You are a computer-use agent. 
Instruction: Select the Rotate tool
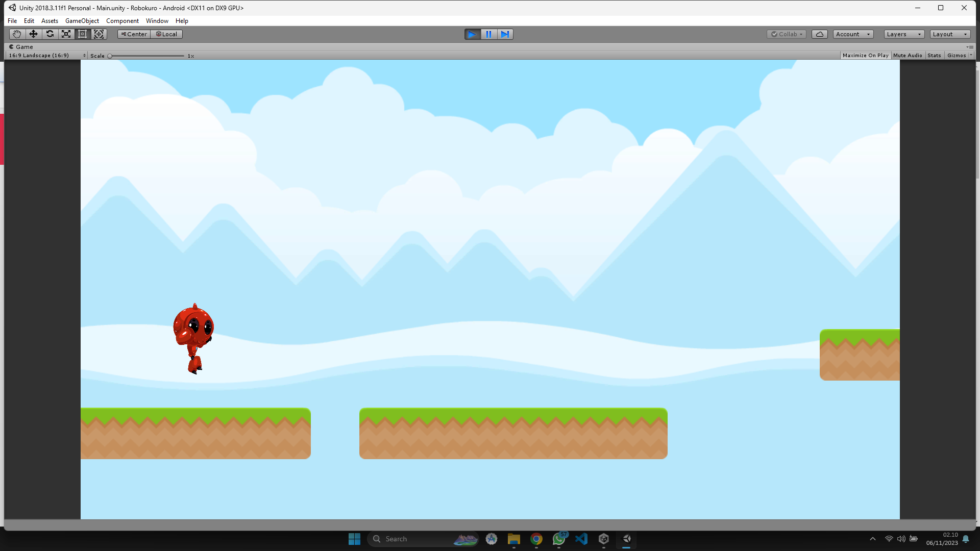tap(50, 34)
